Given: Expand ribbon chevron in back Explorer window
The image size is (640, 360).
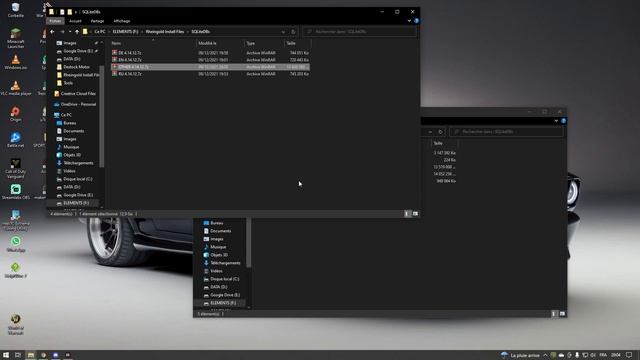Looking at the screenshot, I should pyautogui.click(x=556, y=121).
